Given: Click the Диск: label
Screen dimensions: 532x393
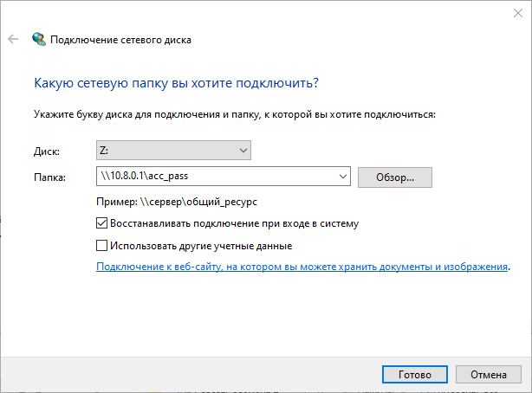Looking at the screenshot, I should (x=47, y=151).
